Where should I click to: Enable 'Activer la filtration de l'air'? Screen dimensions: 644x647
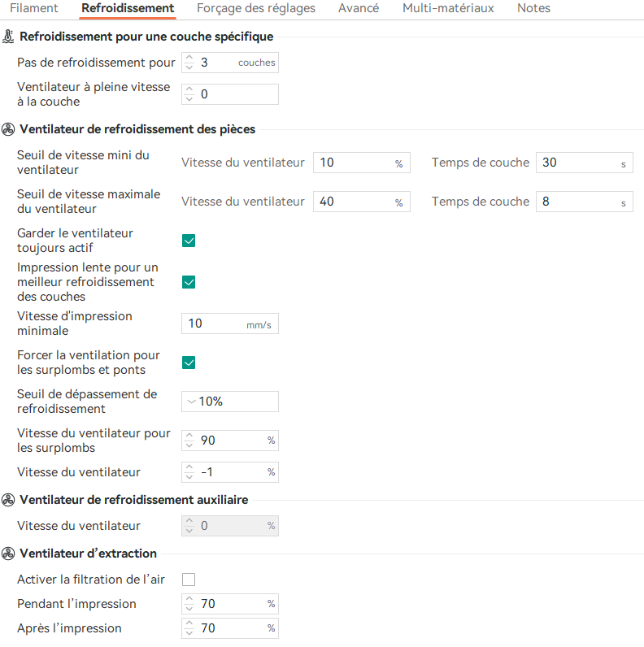tap(189, 580)
